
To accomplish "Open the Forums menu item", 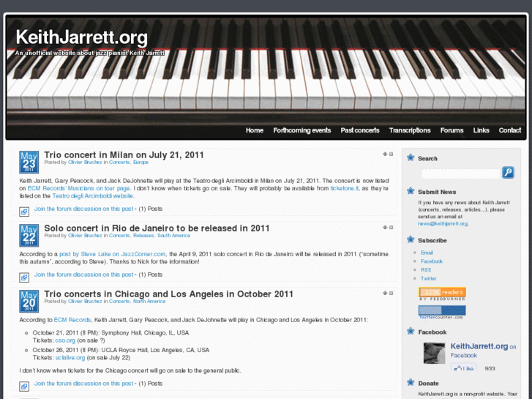I will tap(452, 130).
